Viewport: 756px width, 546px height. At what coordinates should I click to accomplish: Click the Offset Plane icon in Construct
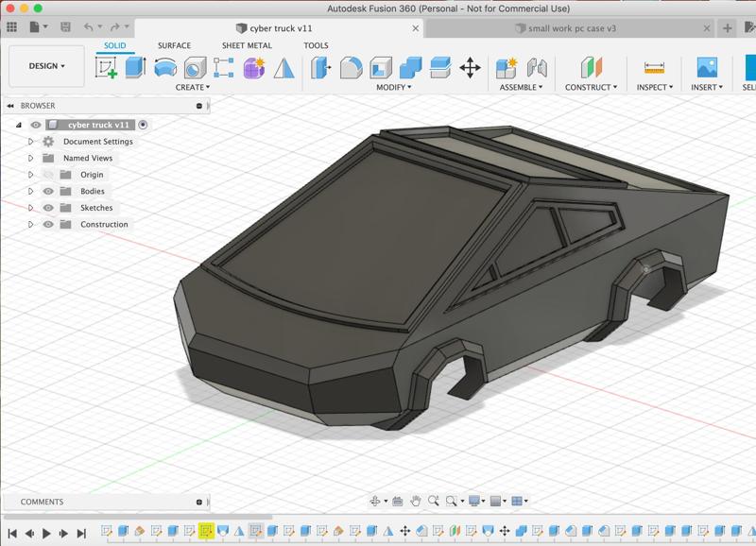coord(591,67)
